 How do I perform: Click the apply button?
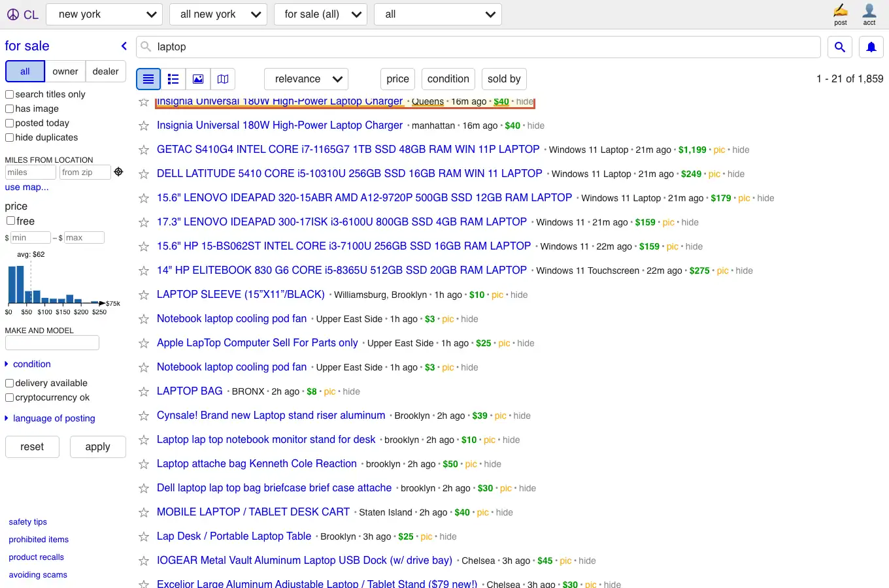(x=98, y=447)
